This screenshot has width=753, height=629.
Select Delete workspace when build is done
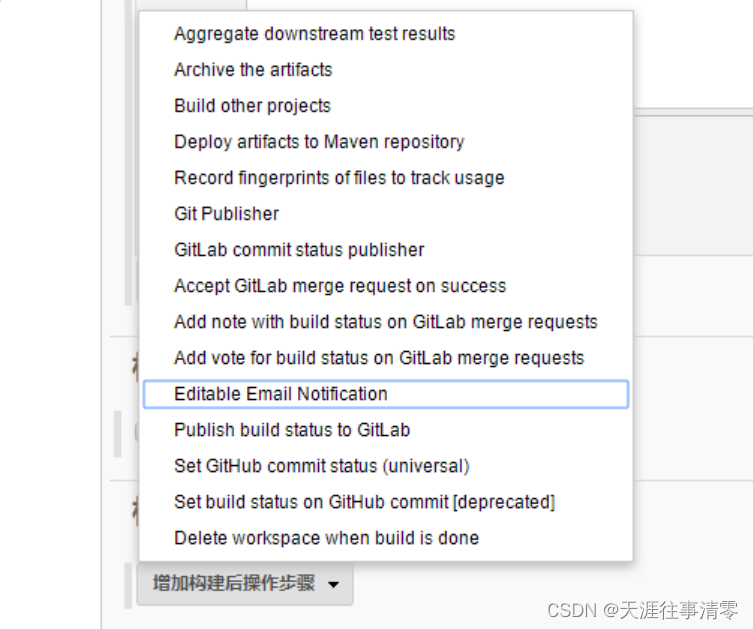386,538
